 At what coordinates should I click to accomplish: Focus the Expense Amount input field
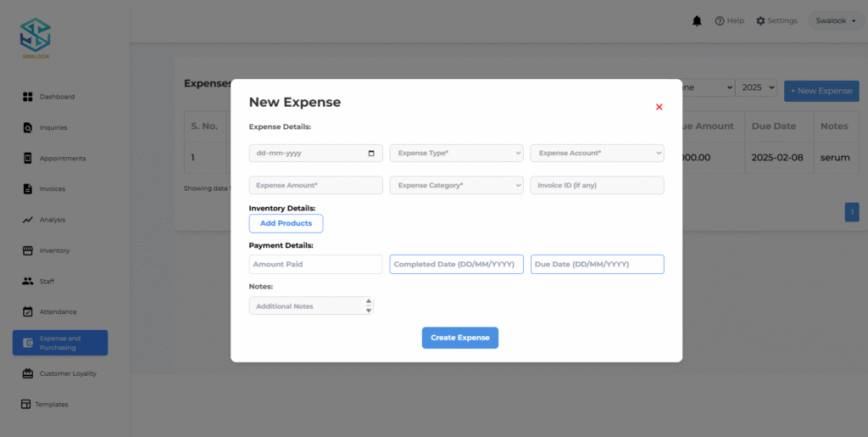315,185
